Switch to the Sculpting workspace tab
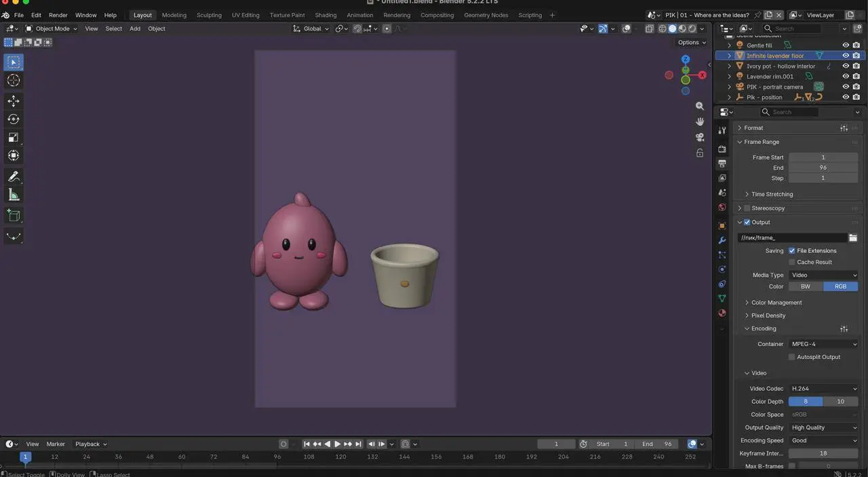Image resolution: width=868 pixels, height=477 pixels. 209,15
